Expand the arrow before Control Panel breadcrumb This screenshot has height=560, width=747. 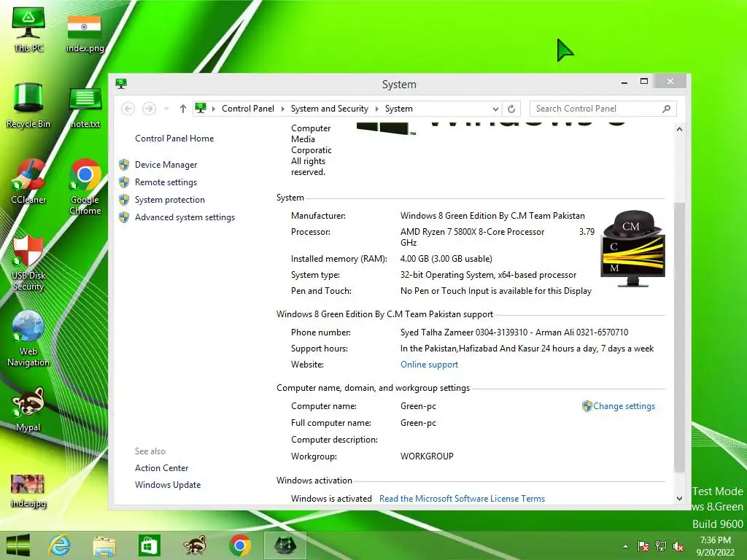click(214, 109)
